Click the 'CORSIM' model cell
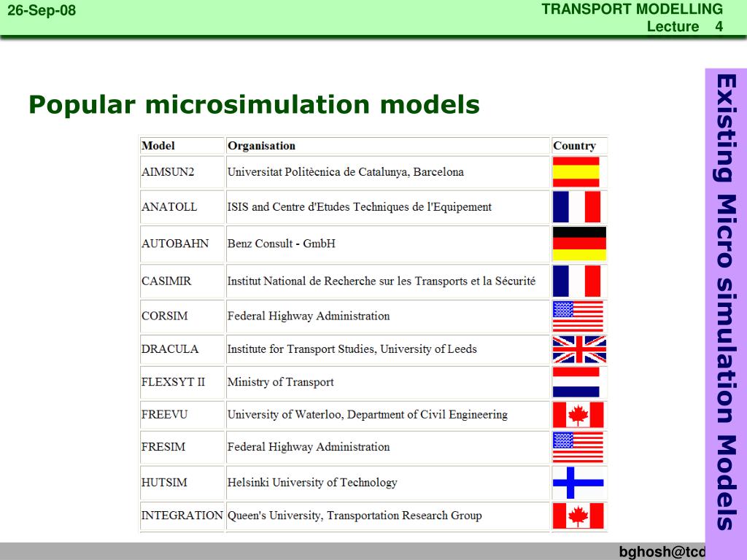Viewport: 747px width, 560px height. coord(182,316)
